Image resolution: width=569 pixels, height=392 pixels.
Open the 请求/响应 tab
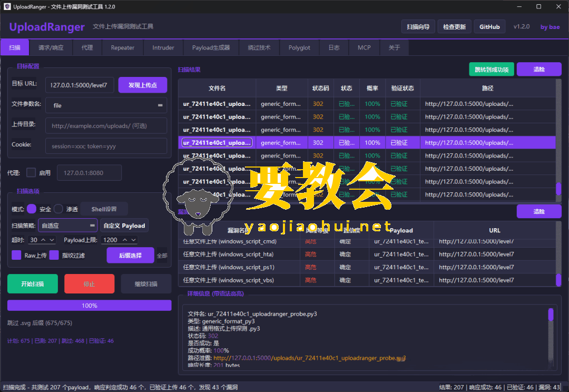pyautogui.click(x=51, y=47)
